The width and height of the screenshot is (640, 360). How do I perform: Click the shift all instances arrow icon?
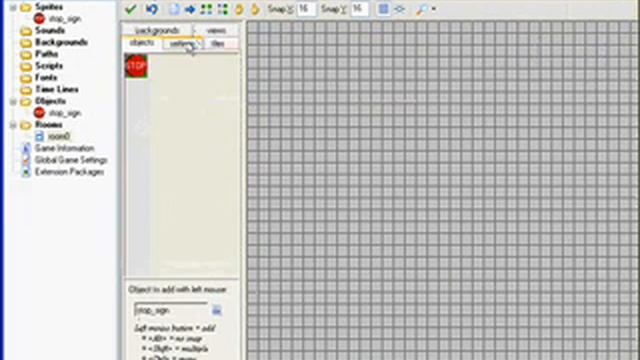[x=190, y=9]
